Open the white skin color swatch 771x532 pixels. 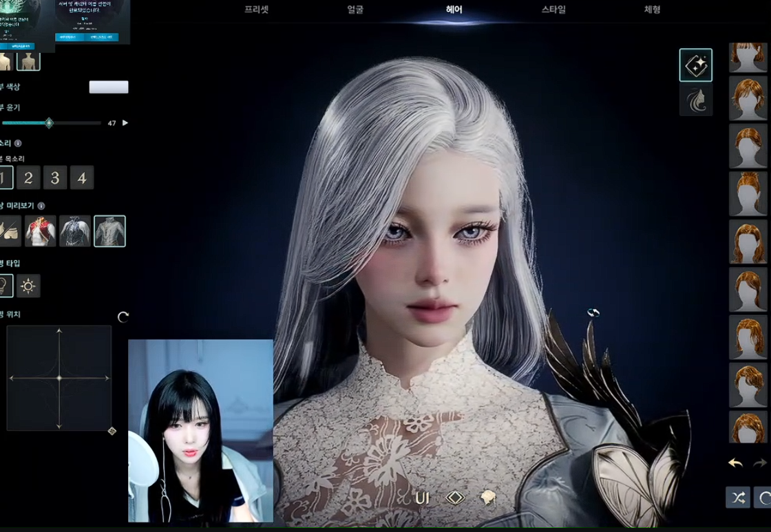click(x=109, y=87)
